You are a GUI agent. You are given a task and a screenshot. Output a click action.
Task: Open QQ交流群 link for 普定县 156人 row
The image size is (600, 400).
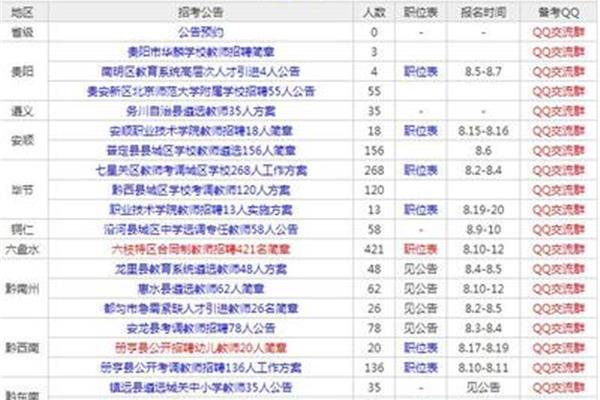[559, 151]
